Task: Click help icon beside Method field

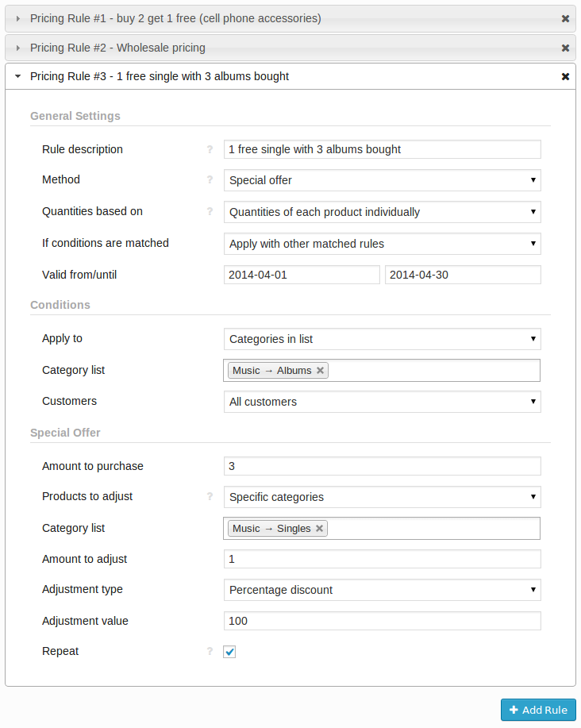Action: [x=210, y=180]
